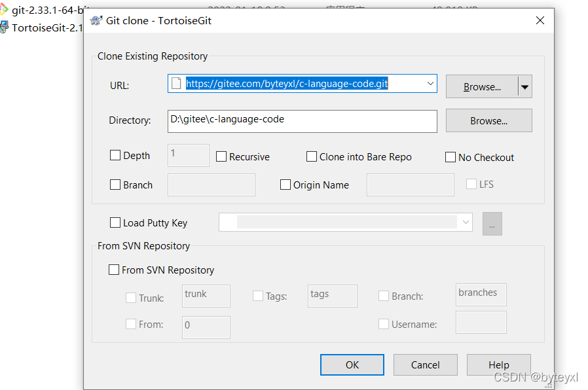Image resolution: width=588 pixels, height=390 pixels.
Task: Click the Cancel button
Action: pos(425,365)
